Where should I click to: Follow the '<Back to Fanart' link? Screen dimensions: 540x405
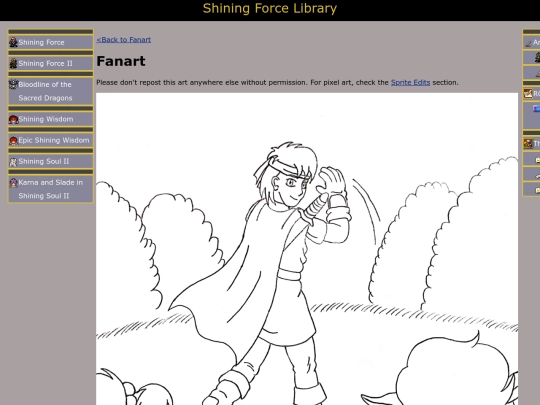pyautogui.click(x=124, y=40)
